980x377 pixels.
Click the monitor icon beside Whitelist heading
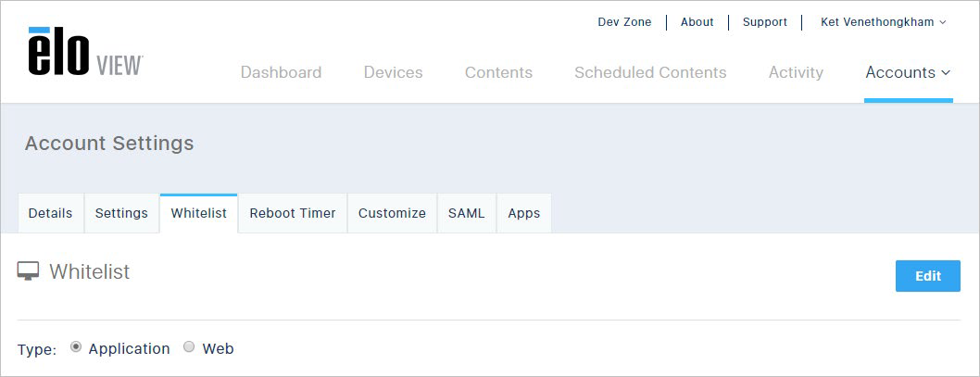pos(28,271)
